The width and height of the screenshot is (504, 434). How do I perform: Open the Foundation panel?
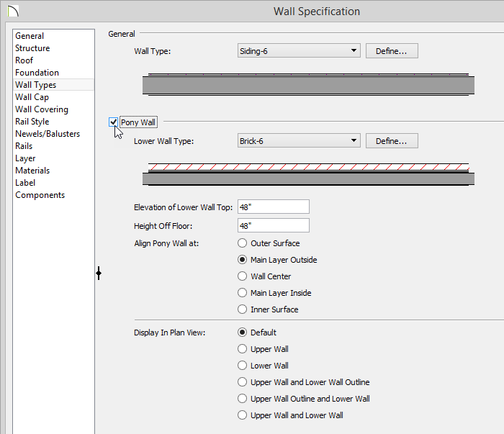click(x=53, y=72)
